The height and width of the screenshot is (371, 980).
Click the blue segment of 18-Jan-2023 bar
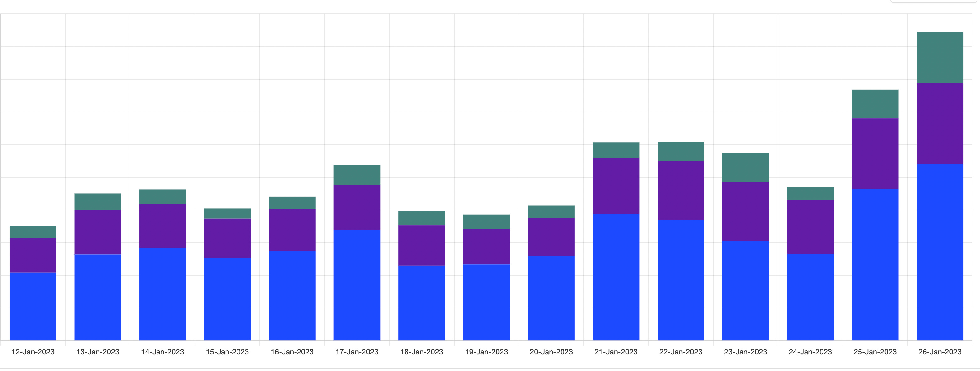tap(422, 303)
